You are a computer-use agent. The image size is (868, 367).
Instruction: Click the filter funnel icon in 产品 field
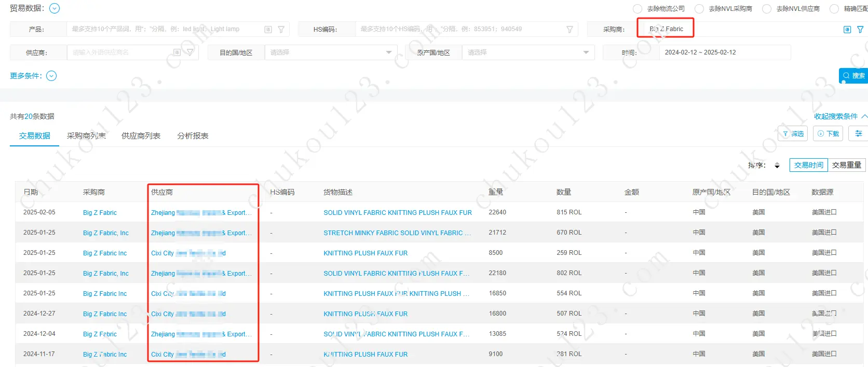pos(281,30)
